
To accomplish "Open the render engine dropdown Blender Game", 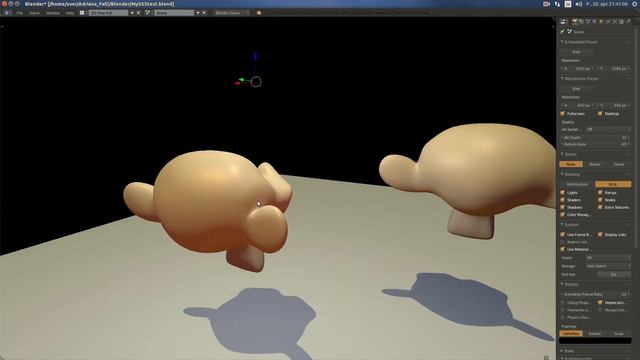I will pyautogui.click(x=231, y=13).
